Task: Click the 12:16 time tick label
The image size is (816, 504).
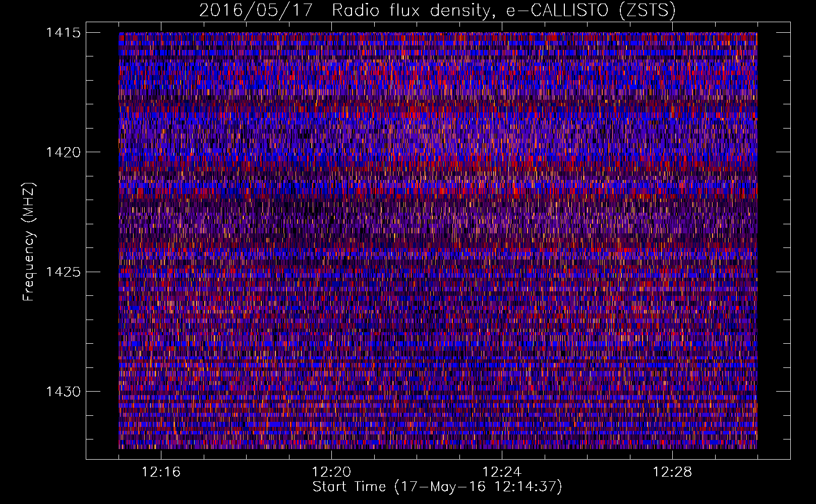Action: pyautogui.click(x=161, y=472)
